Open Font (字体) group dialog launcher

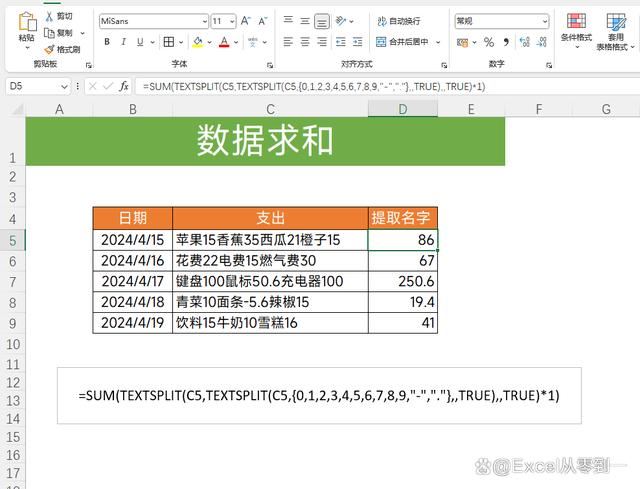270,65
